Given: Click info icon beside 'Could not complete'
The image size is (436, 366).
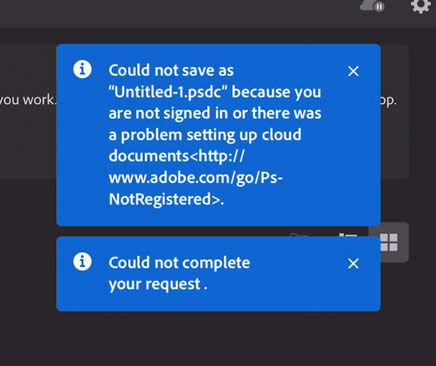Looking at the screenshot, I should (x=82, y=261).
